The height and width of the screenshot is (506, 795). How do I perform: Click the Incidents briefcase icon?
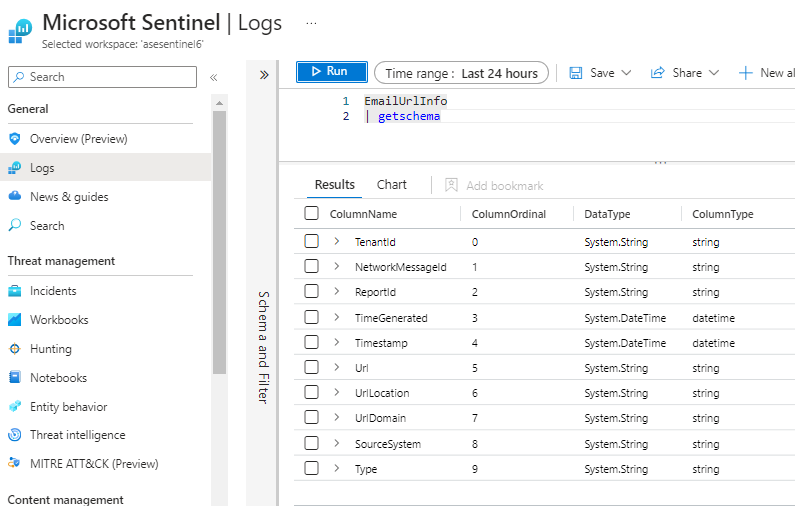[15, 291]
